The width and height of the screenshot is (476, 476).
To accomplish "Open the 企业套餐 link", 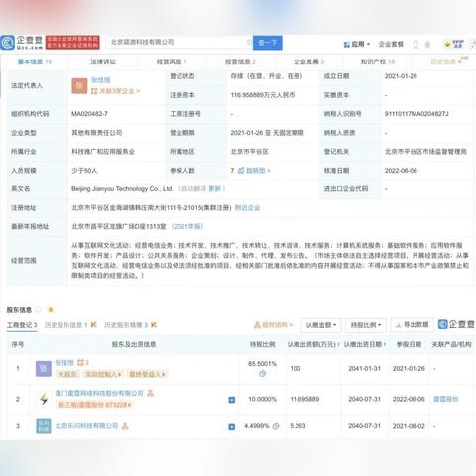I will [391, 44].
